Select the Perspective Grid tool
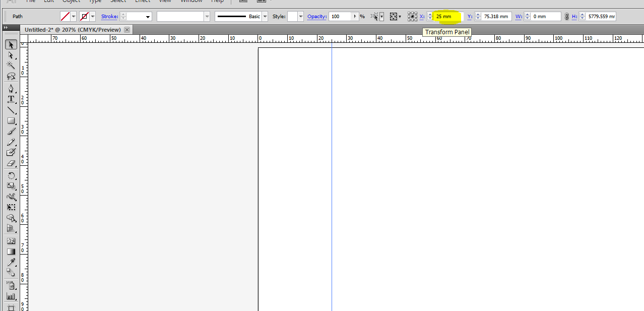This screenshot has height=311, width=644. coord(11,228)
